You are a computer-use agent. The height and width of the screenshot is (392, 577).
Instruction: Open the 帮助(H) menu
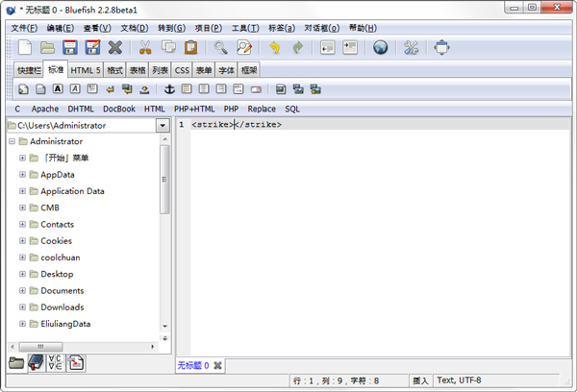pyautogui.click(x=363, y=28)
